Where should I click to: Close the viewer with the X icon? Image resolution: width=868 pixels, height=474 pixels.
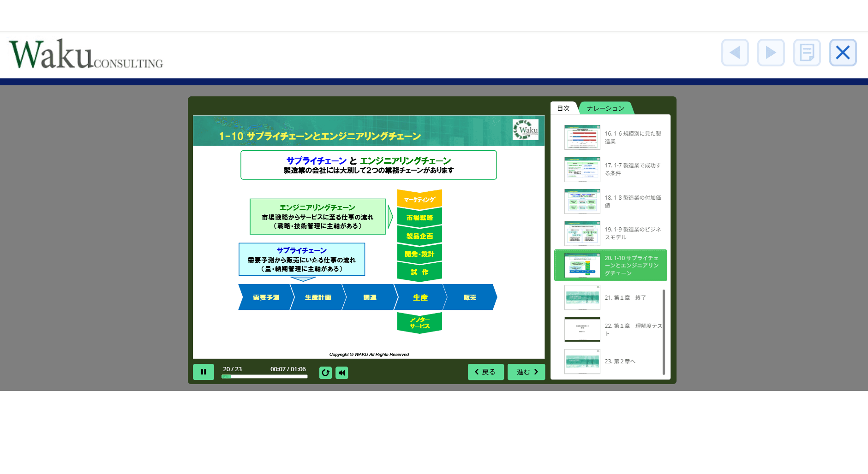[843, 53]
